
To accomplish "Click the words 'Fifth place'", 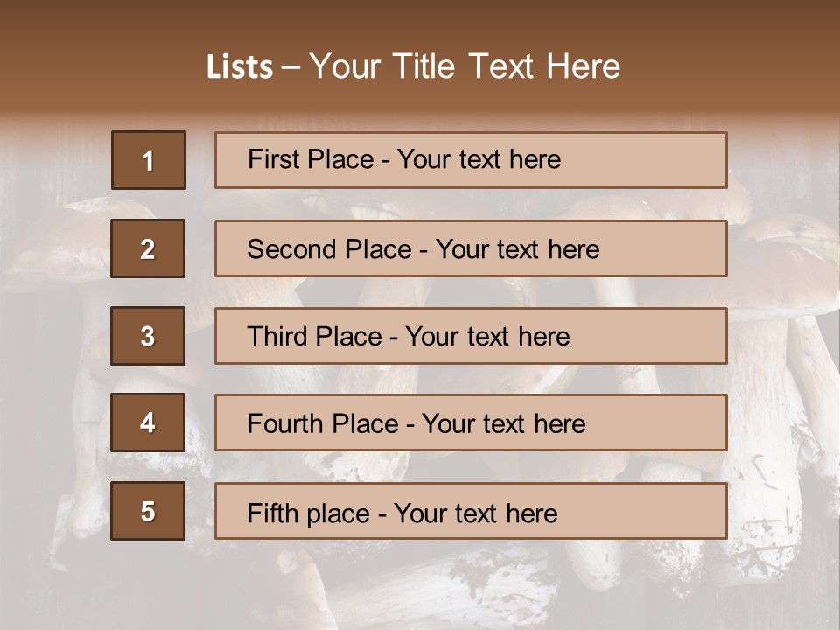I will coord(309,514).
